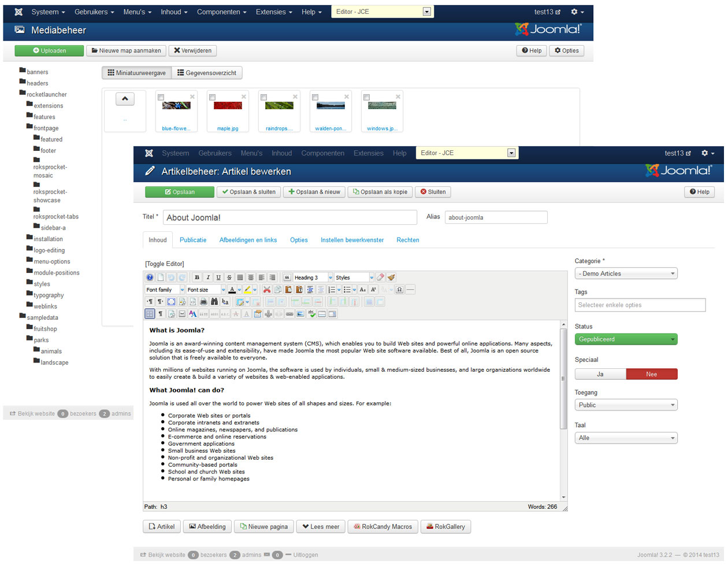Click the eraser remove-formatting icon
Viewport: 728px width, 566px height.
(x=380, y=278)
